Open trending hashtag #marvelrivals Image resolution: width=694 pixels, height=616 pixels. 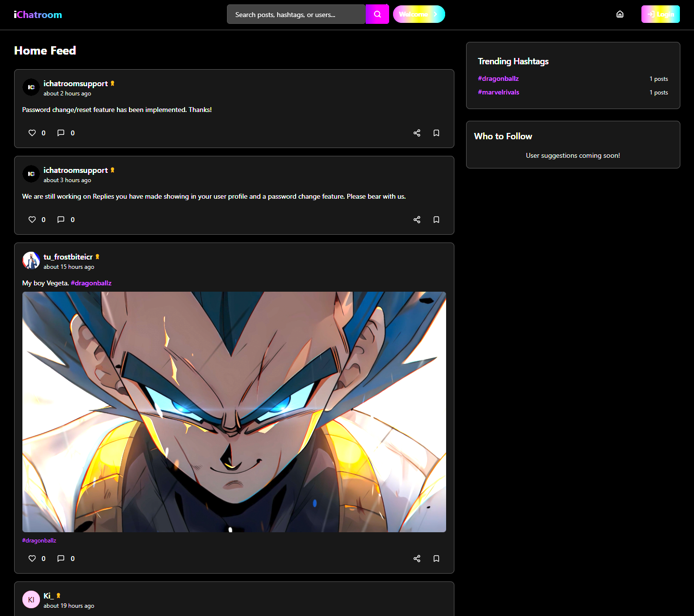tap(498, 92)
